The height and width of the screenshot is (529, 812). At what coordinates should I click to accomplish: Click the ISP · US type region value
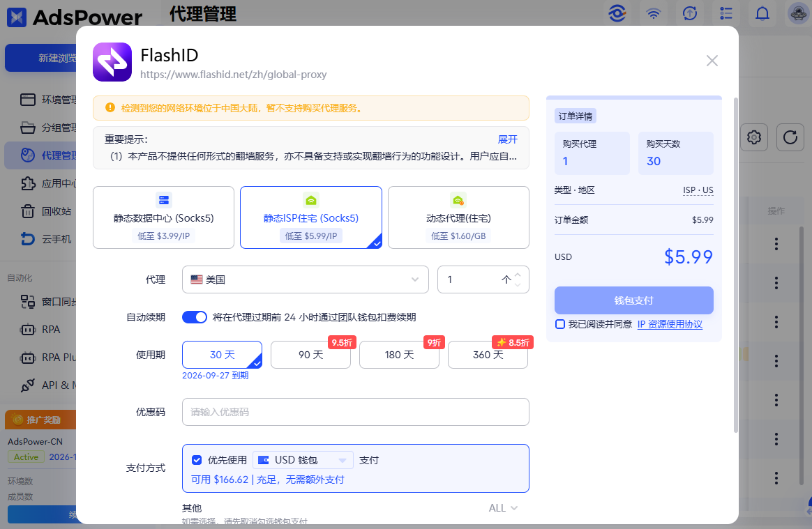pyautogui.click(x=698, y=190)
